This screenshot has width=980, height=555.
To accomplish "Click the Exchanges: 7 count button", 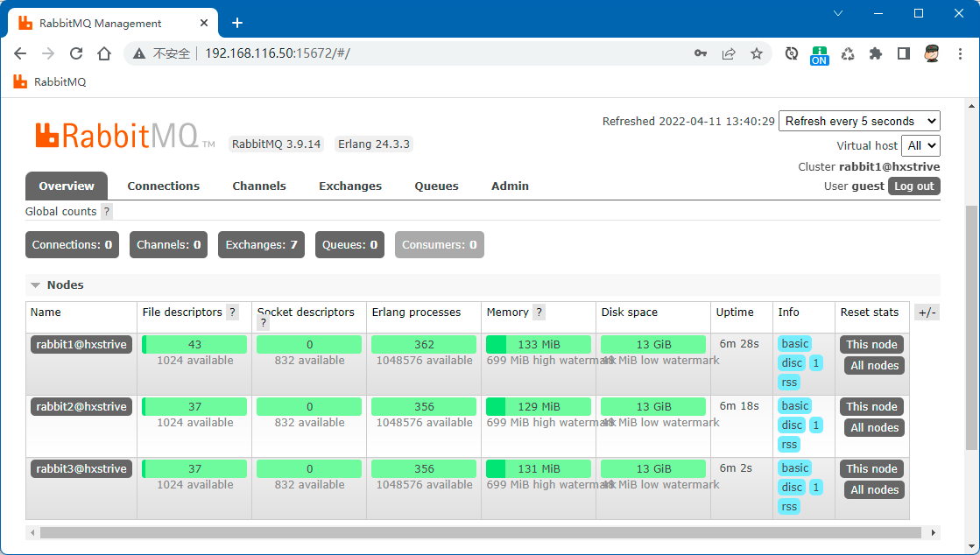I will coord(261,245).
